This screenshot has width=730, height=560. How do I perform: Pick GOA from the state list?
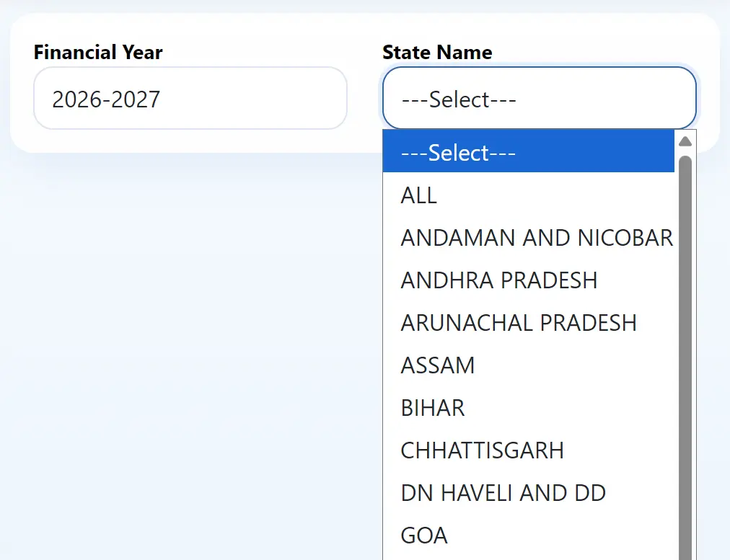point(529,535)
